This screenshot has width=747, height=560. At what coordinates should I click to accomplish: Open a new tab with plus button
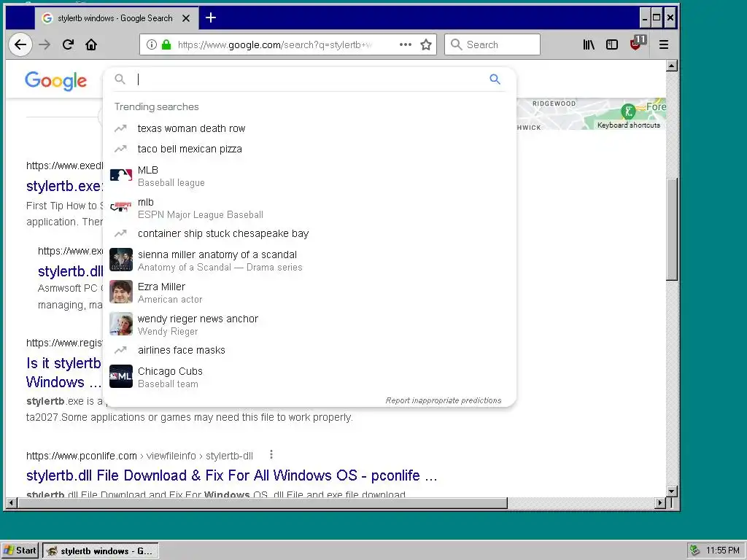(211, 18)
